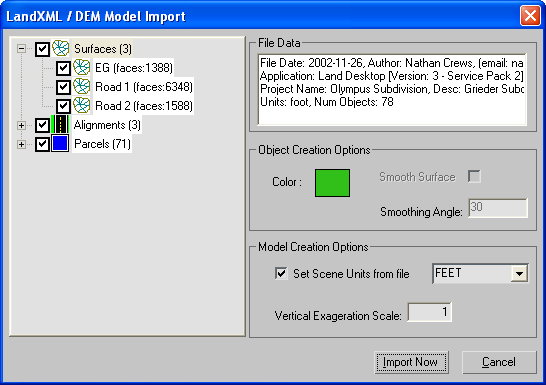Click the Road 1 surface icon
The height and width of the screenshot is (385, 546).
point(81,86)
